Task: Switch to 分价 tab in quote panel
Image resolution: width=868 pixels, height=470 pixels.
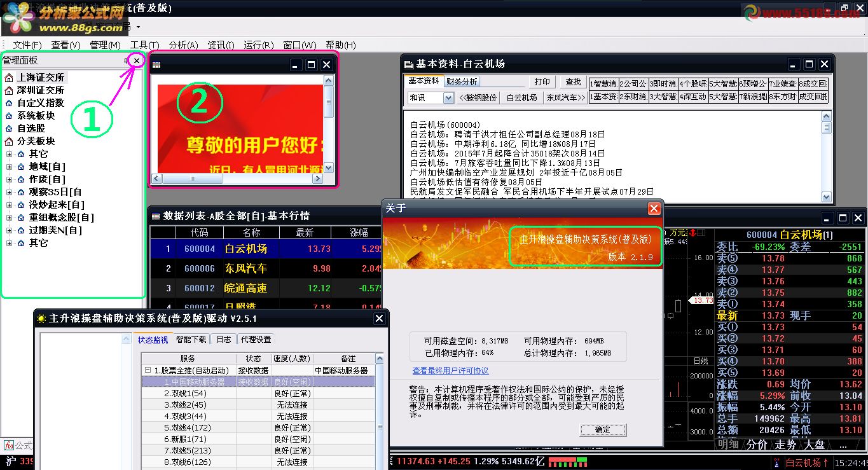Action: pos(757,445)
